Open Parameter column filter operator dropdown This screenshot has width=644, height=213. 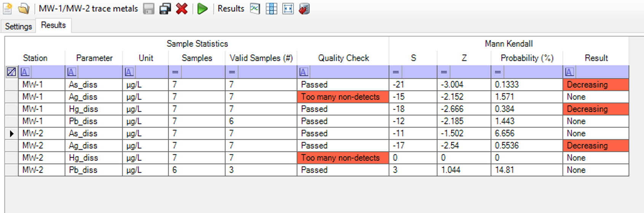coord(72,72)
